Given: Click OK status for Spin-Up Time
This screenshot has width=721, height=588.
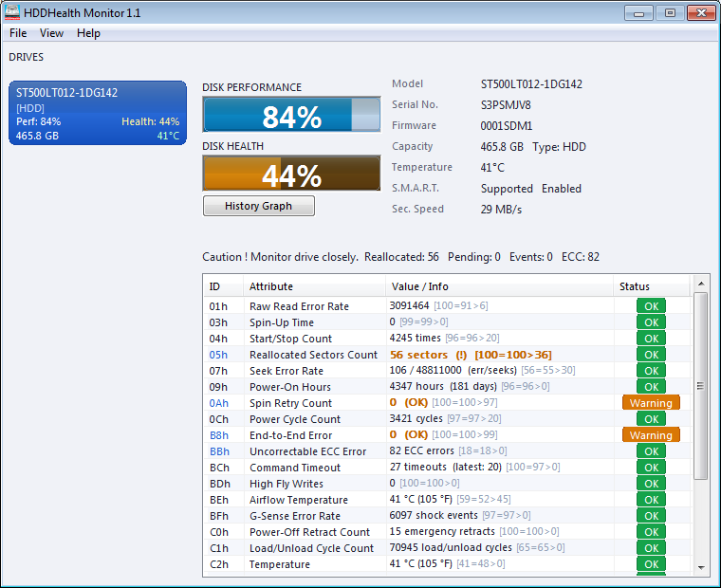Looking at the screenshot, I should point(651,322).
